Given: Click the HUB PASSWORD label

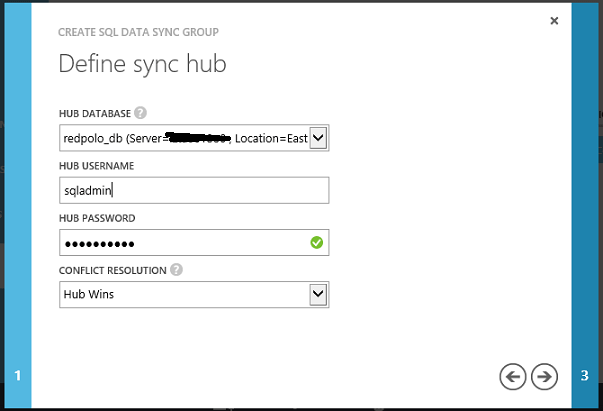Looking at the screenshot, I should point(97,218).
